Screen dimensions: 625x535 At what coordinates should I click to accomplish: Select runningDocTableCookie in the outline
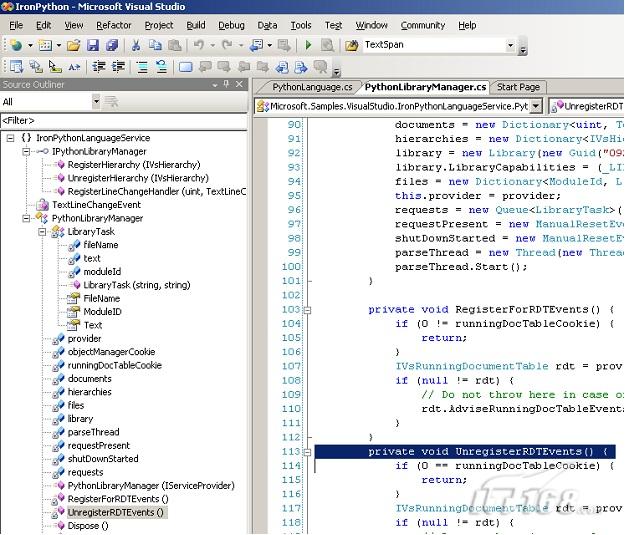(115, 365)
